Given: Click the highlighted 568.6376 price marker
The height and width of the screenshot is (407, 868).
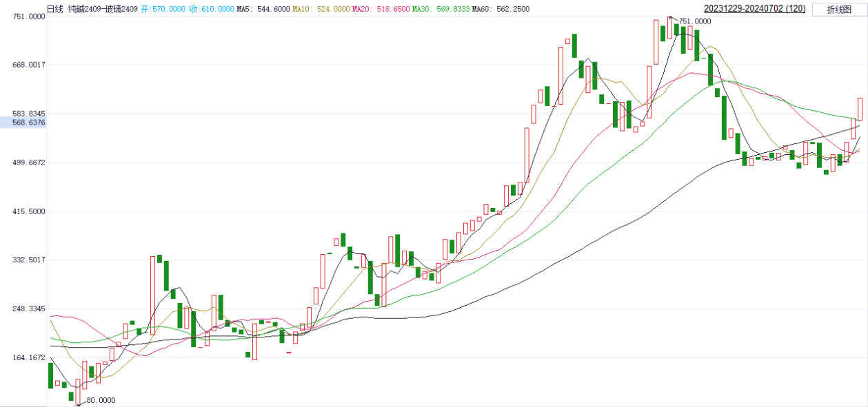Looking at the screenshot, I should 23,123.
